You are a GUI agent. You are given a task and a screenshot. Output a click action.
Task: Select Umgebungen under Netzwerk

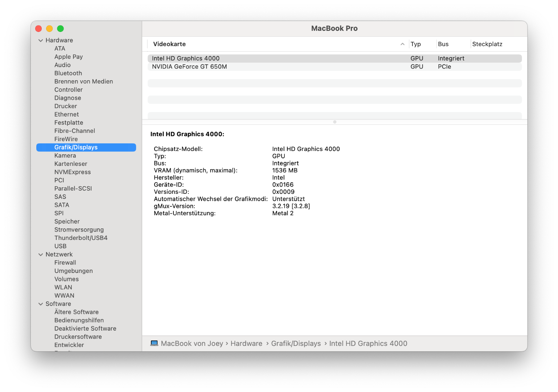coord(74,271)
